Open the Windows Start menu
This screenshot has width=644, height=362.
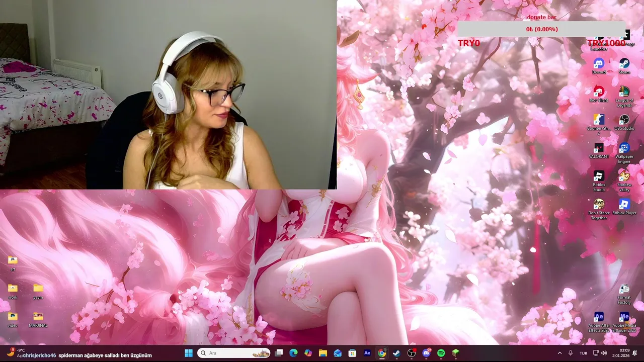(x=189, y=353)
